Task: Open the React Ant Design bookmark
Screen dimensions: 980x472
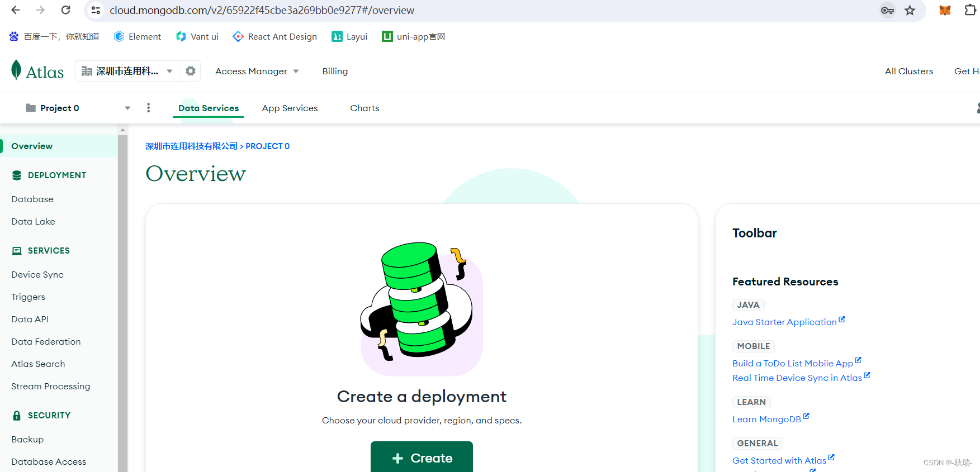Action: click(x=275, y=36)
